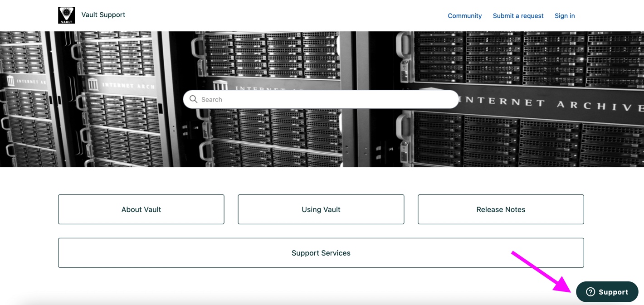Open the Support Services category
This screenshot has height=305, width=644.
321,253
